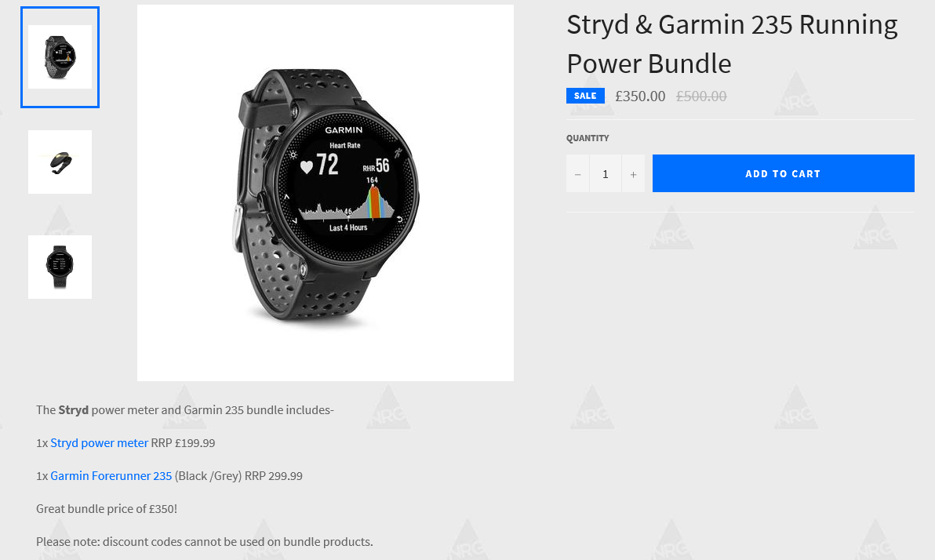Click the blue SALE badge
This screenshot has width=935, height=560.
click(x=585, y=96)
